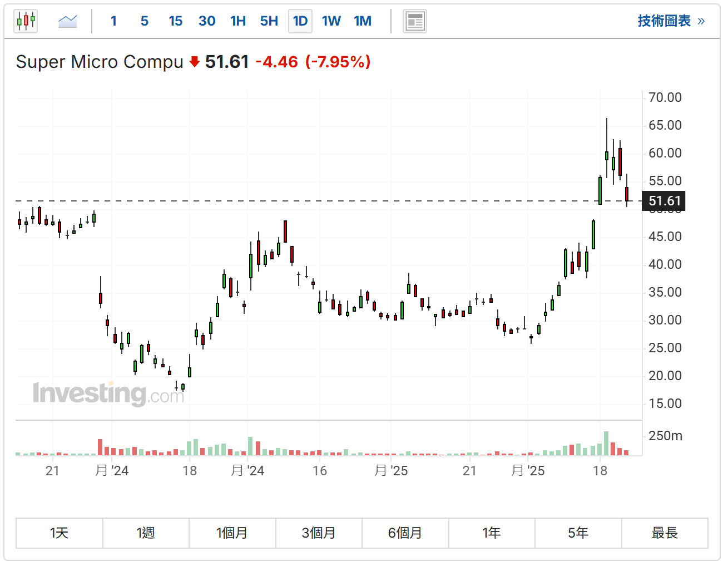Click the 70.00 price axis label

tap(665, 97)
